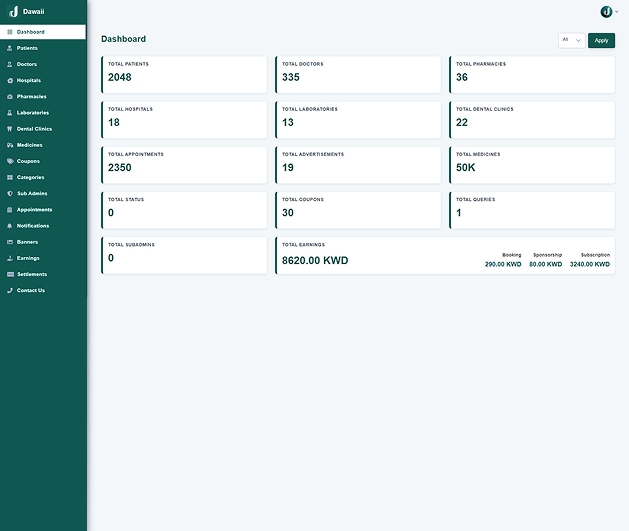Click the Doctors sidebar icon

coord(10,64)
